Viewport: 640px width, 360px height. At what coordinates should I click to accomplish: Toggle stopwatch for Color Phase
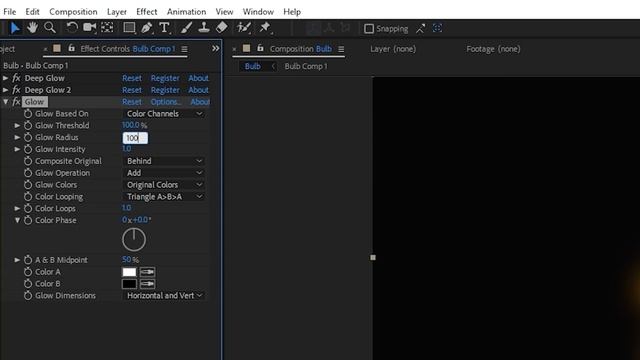tap(28, 220)
